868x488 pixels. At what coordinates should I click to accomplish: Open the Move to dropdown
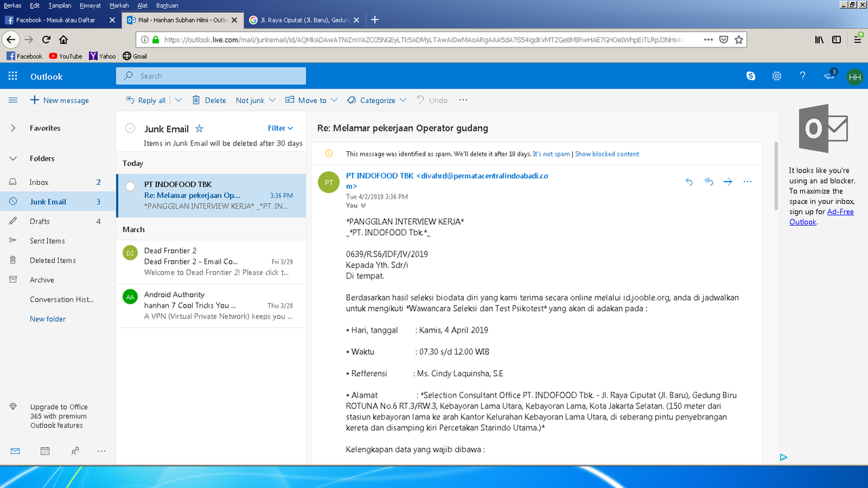point(311,100)
